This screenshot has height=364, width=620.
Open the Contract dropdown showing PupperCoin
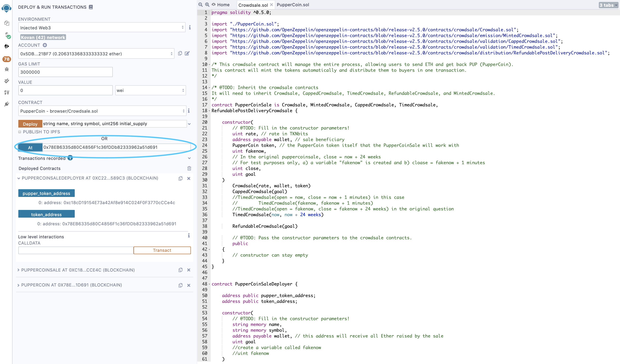click(x=102, y=111)
